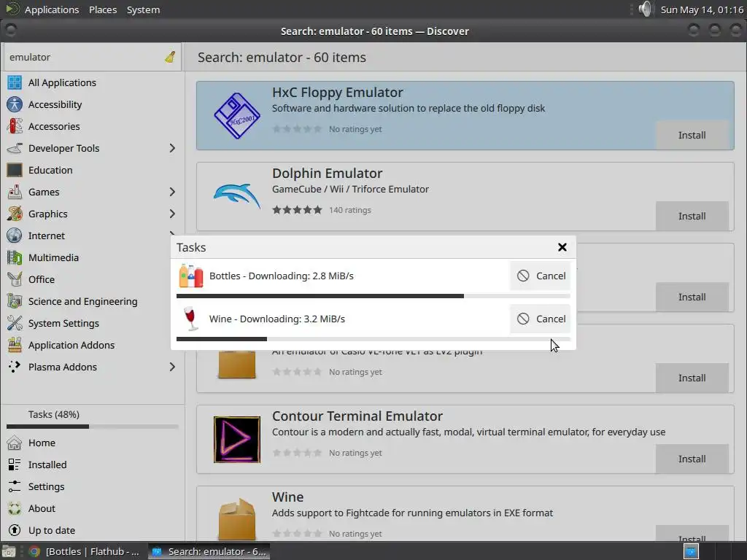The width and height of the screenshot is (747, 560).
Task: Click the Installed list icon
Action: click(15, 464)
